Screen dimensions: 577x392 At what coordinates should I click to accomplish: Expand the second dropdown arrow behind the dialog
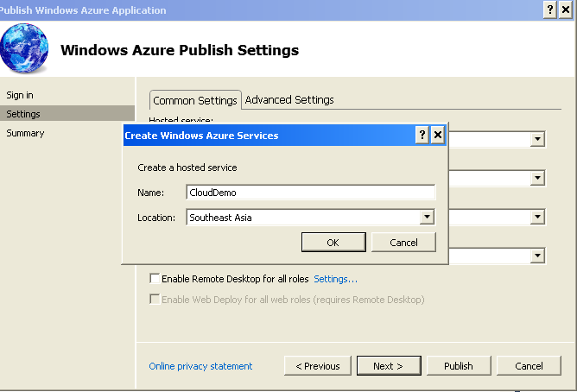point(537,178)
